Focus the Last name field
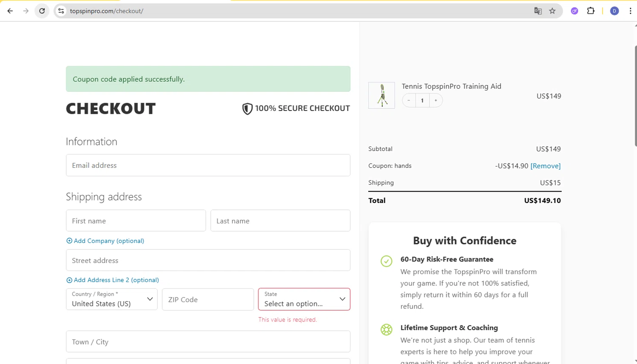This screenshot has height=364, width=637. [x=280, y=220]
